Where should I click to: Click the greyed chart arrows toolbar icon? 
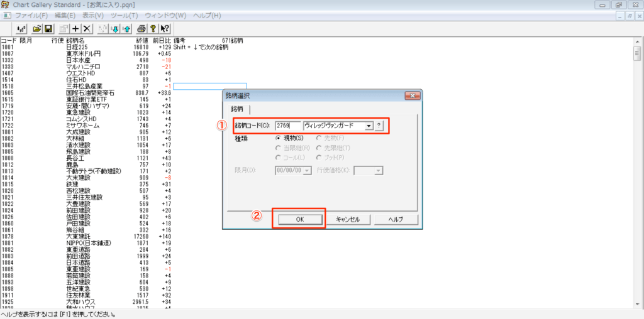point(103,29)
